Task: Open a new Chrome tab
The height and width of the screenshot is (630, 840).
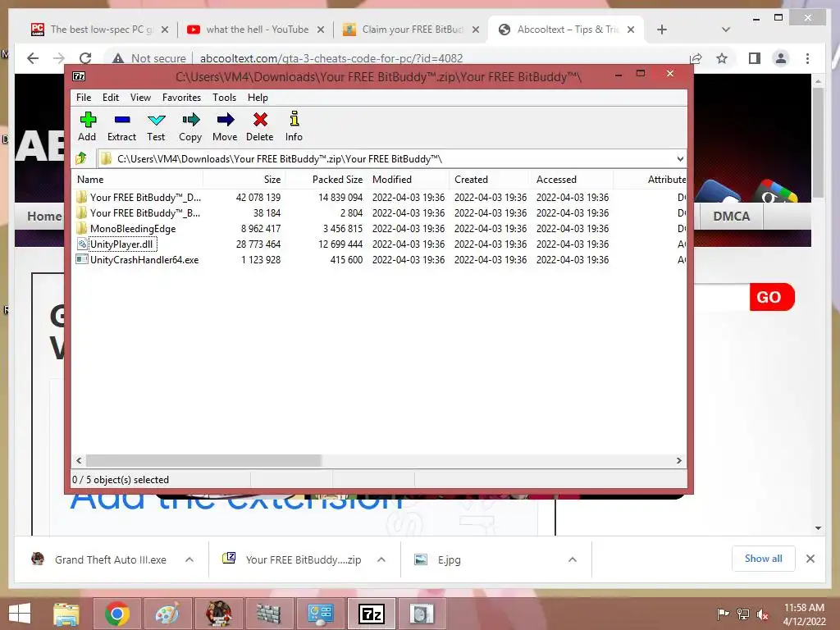Action: click(662, 30)
